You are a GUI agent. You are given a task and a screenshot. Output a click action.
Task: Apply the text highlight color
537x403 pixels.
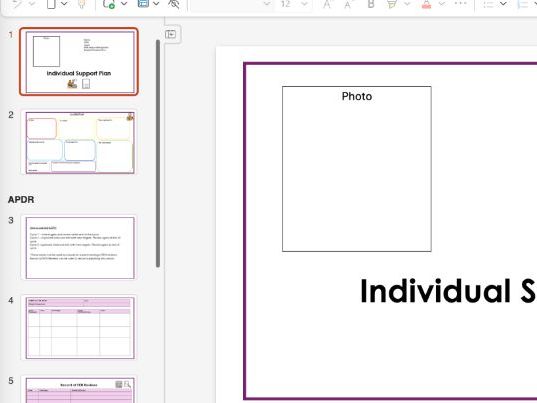tap(392, 4)
